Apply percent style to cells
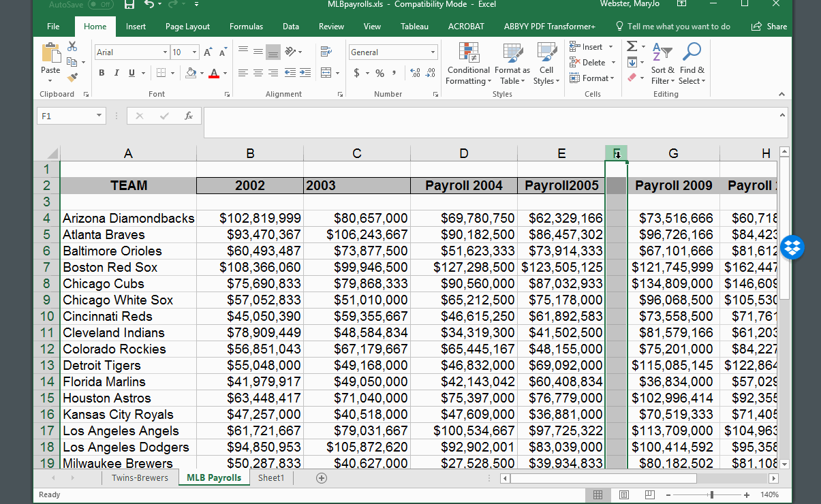 (x=379, y=73)
